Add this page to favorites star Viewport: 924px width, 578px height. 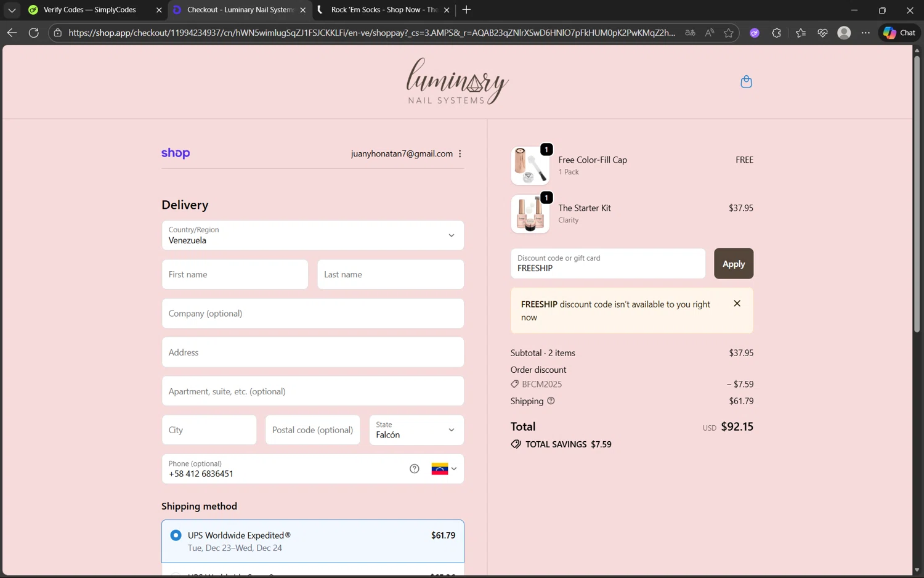click(729, 33)
